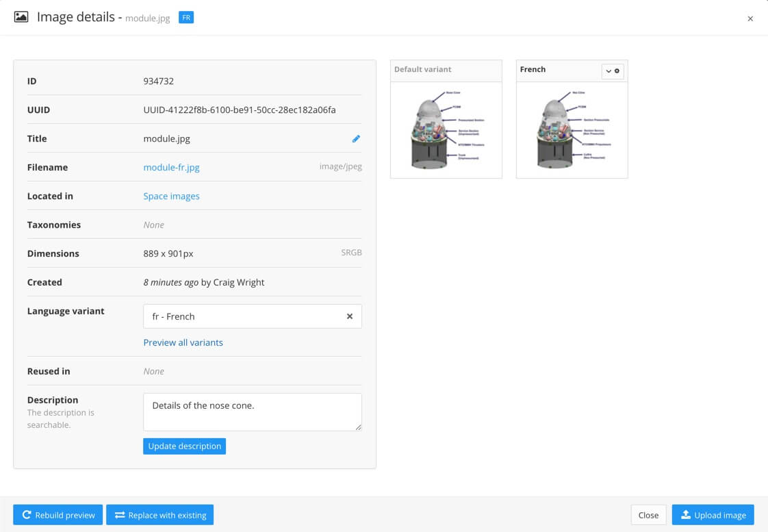
Task: Click the image details picture icon
Action: coord(21,16)
